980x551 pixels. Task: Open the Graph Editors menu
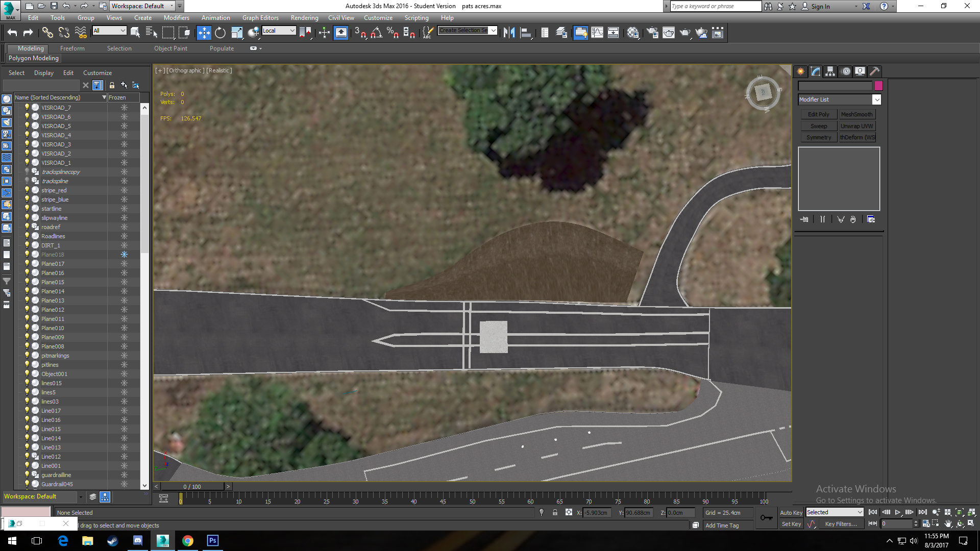(260, 18)
